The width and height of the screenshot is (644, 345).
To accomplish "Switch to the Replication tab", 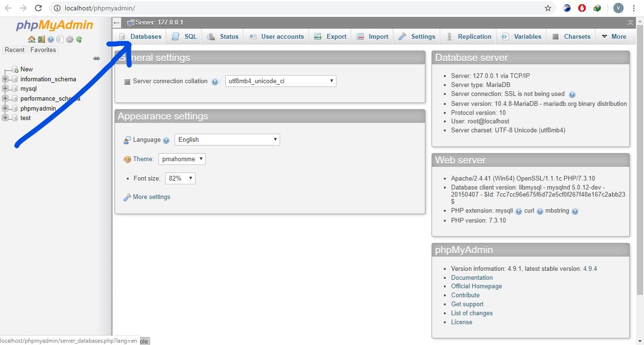I will 469,36.
